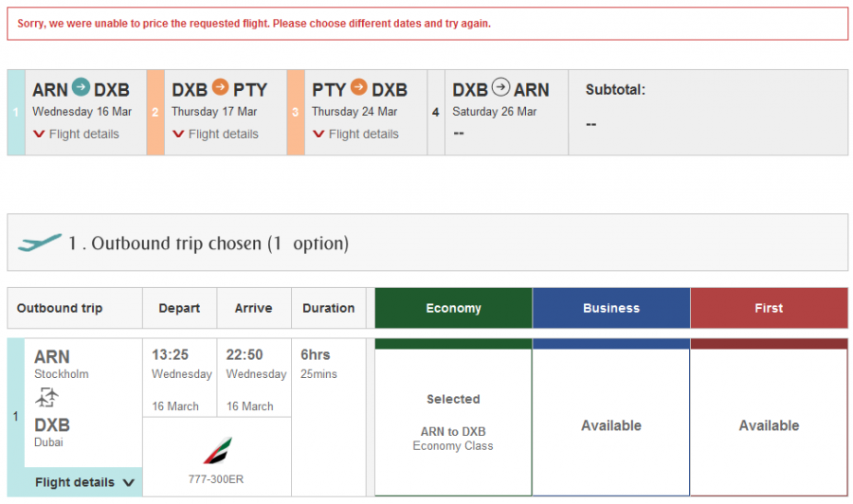This screenshot has height=504, width=853.
Task: Select the Economy fare column header
Action: (453, 308)
